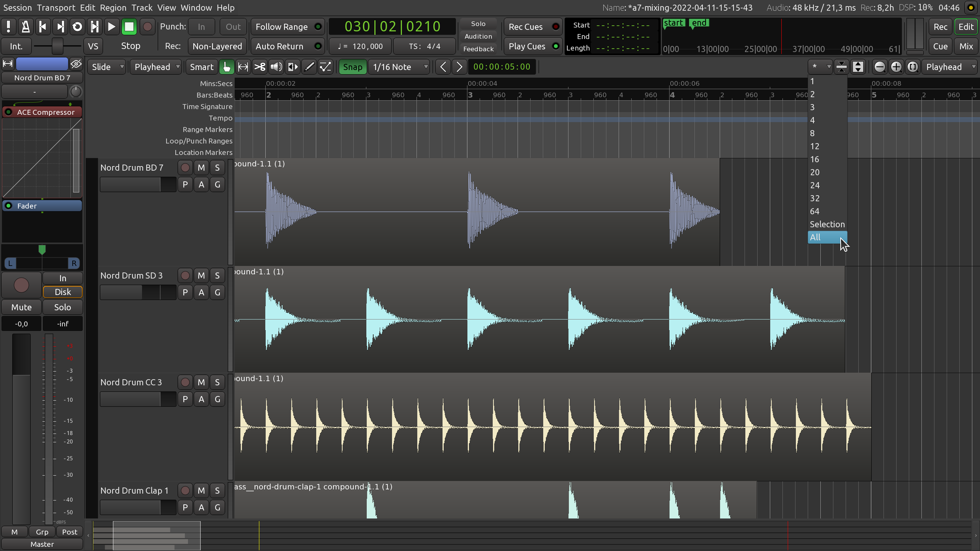Screen dimensions: 980x551
Task: Click the green Stop transport button
Action: [x=129, y=27]
